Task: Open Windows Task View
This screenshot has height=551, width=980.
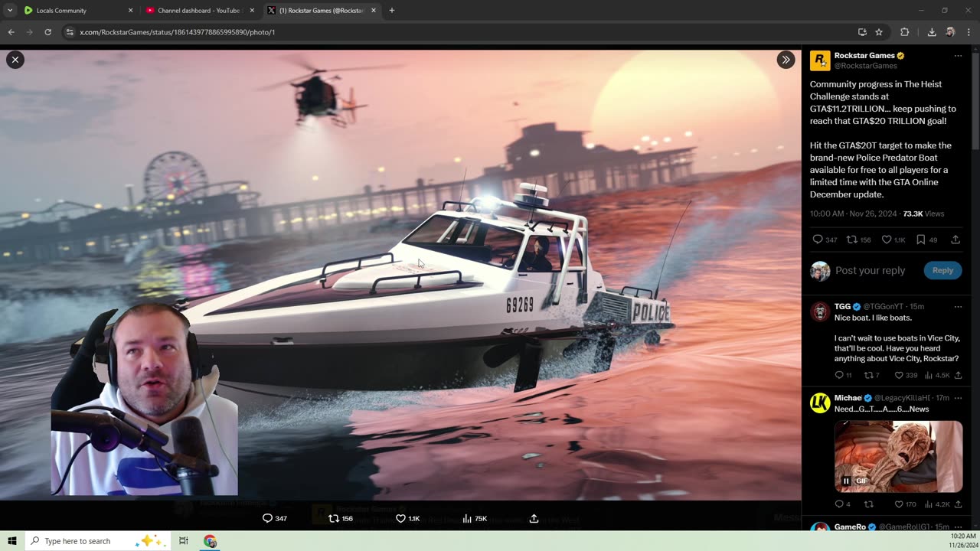Action: click(184, 541)
